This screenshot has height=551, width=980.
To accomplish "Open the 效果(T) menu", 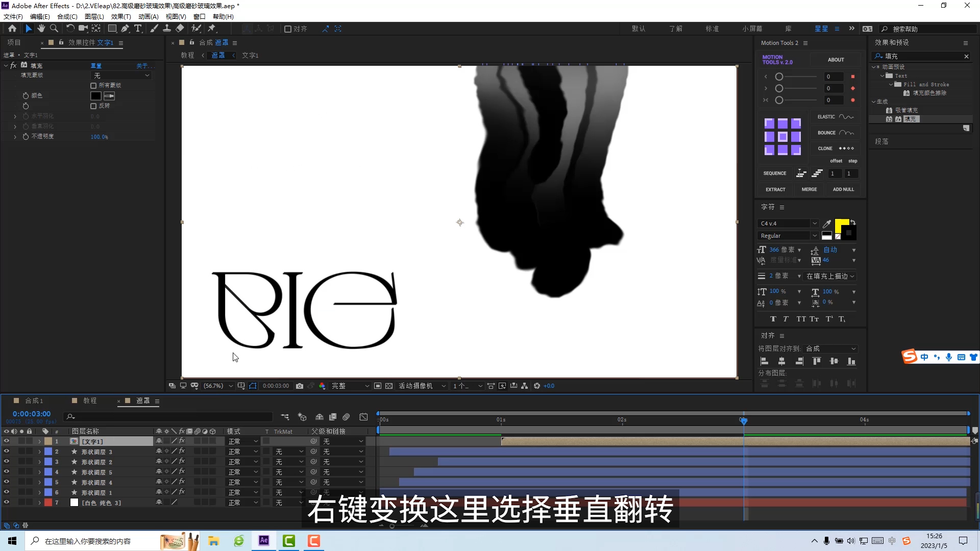I will tap(121, 16).
